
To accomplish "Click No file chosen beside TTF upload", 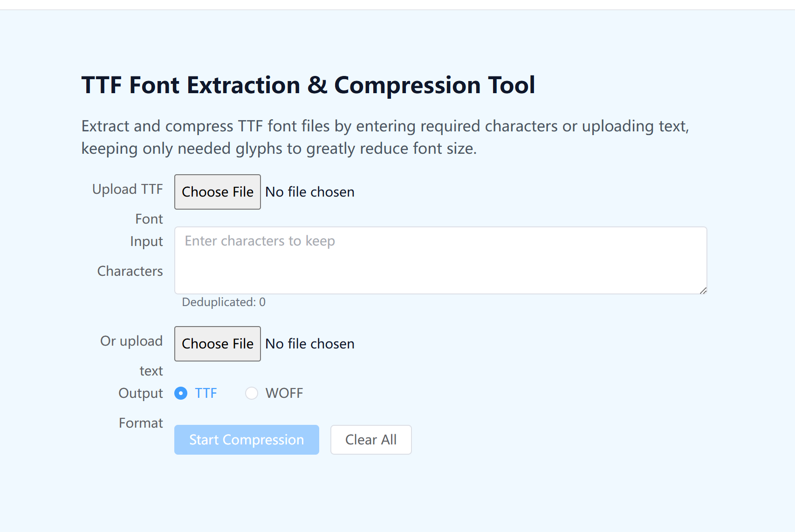I will 310,192.
